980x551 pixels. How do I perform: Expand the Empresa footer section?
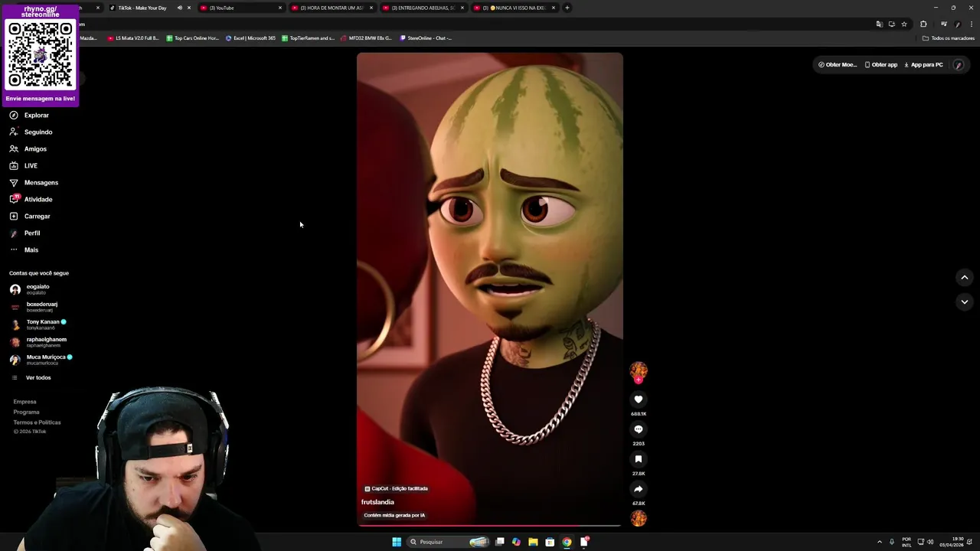24,402
